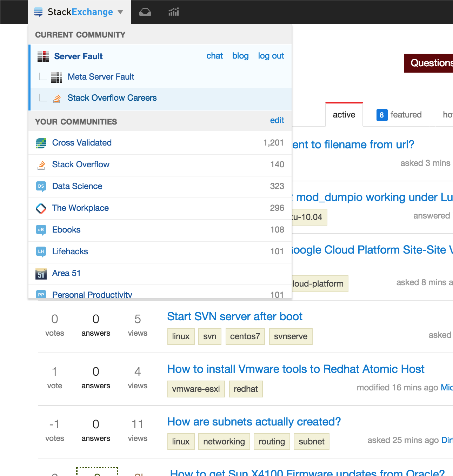This screenshot has height=476, width=453.
Task: Click the Personal Productivity PP icon
Action: click(41, 294)
